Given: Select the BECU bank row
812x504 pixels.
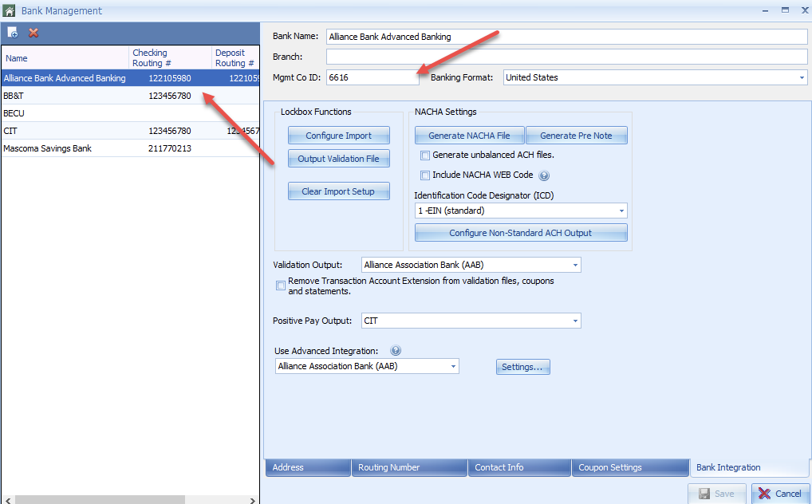Looking at the screenshot, I should [x=130, y=113].
